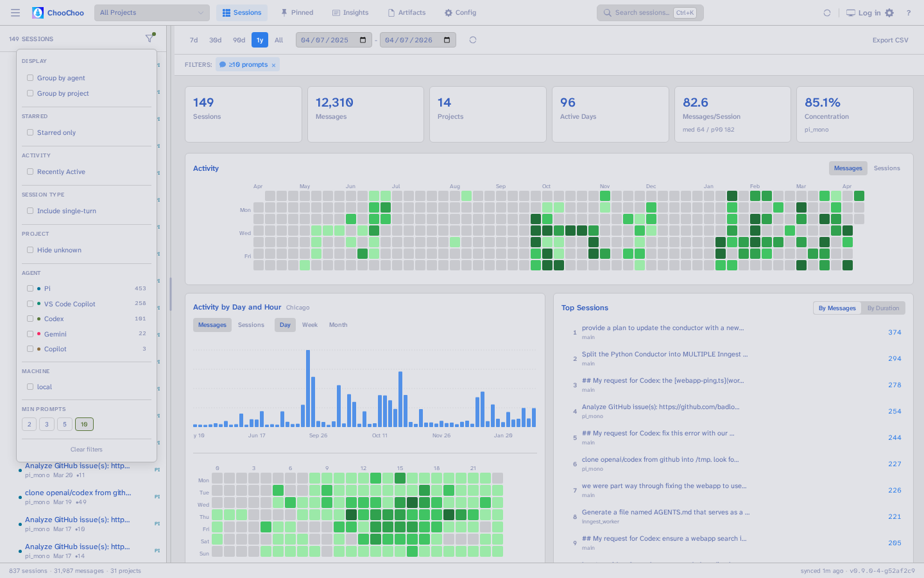The width and height of the screenshot is (924, 578).
Task: Open the All Projects dropdown
Action: pyautogui.click(x=151, y=12)
